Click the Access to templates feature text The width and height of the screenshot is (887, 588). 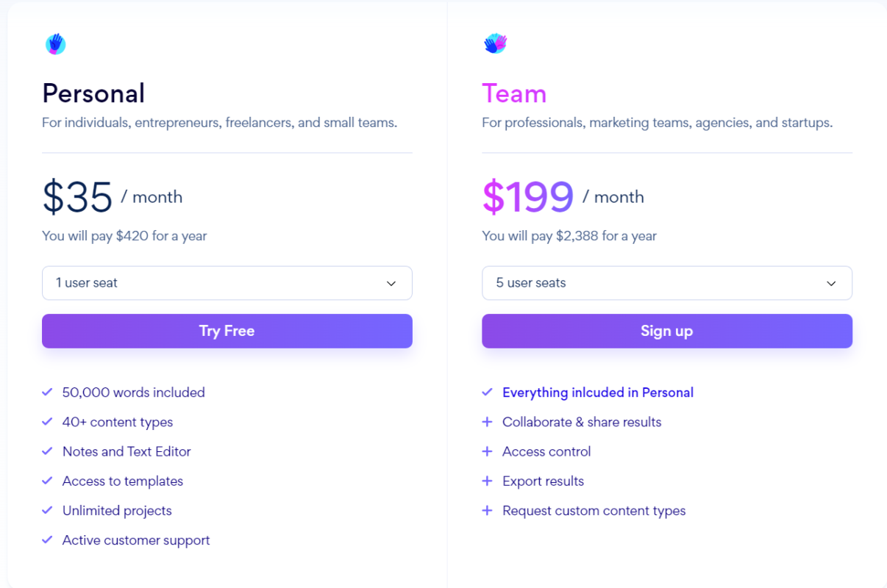(x=123, y=481)
